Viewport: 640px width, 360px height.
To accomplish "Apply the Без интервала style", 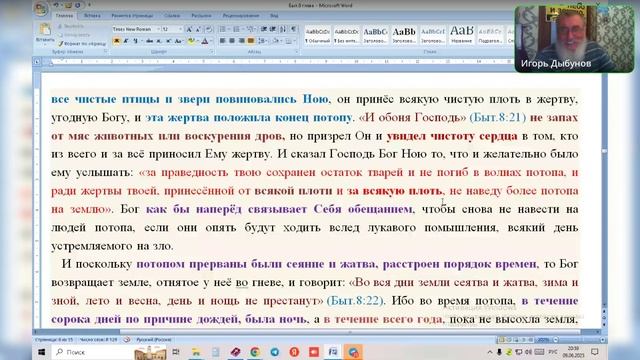I will tap(346, 35).
